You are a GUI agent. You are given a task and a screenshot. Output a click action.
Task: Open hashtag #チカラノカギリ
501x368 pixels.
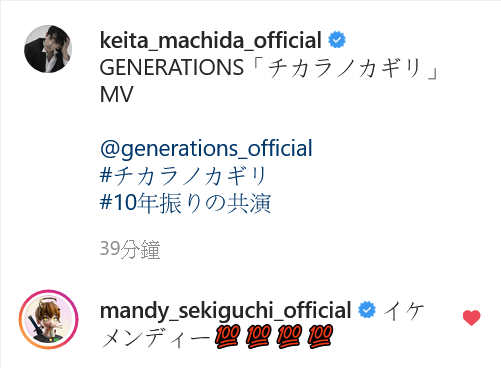tap(183, 176)
